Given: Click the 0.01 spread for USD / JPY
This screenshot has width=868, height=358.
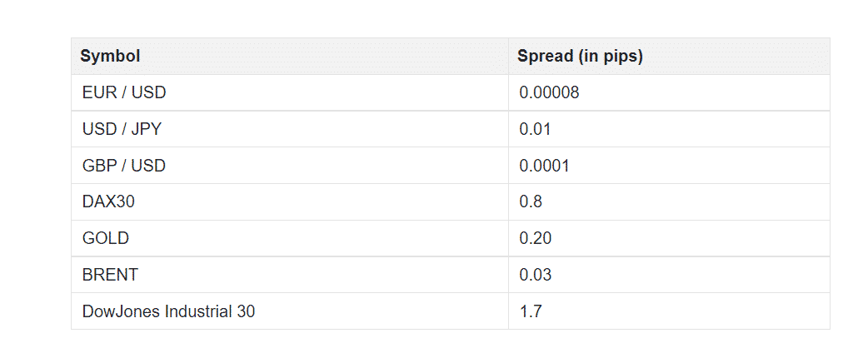Looking at the screenshot, I should (x=535, y=129).
